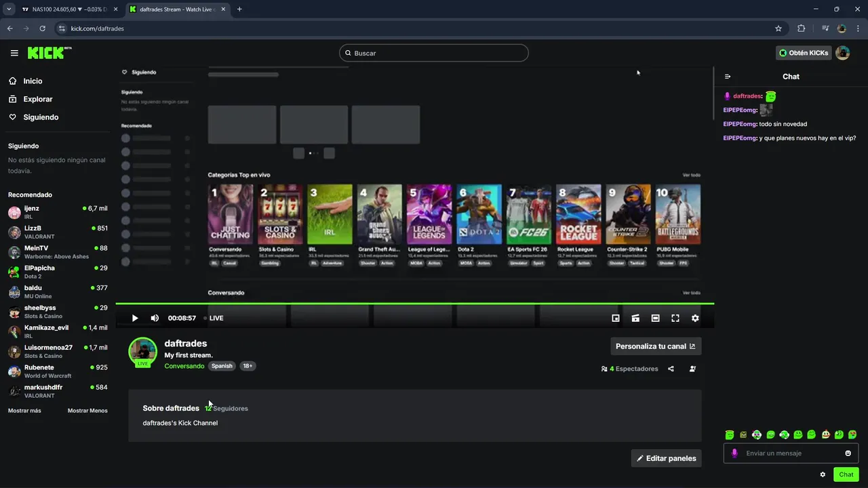Screen dimensions: 868x488
Task: Go back in browser history
Action: pyautogui.click(x=10, y=28)
